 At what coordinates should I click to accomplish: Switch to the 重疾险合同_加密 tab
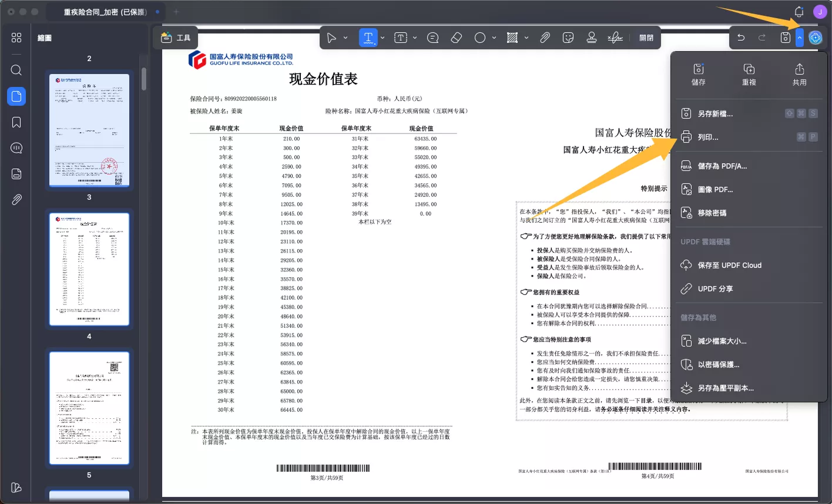(105, 12)
